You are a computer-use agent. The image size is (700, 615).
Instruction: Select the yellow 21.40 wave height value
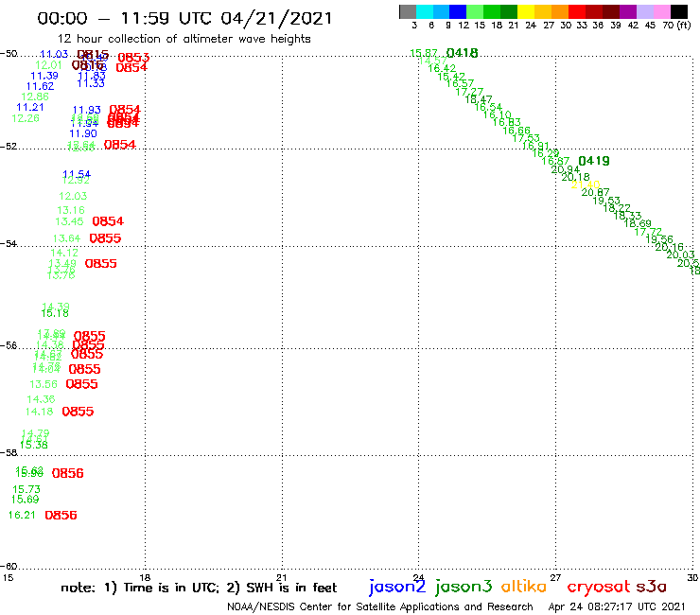[586, 184]
